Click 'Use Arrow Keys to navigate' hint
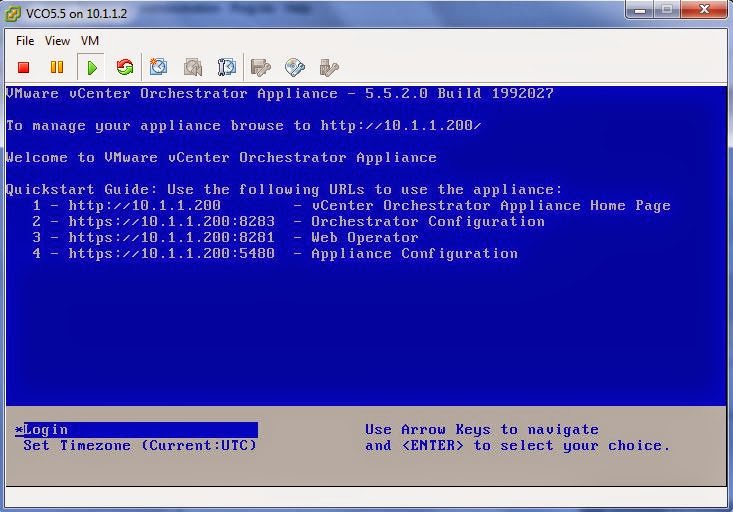Screen dimensions: 733x512 pos(481,429)
